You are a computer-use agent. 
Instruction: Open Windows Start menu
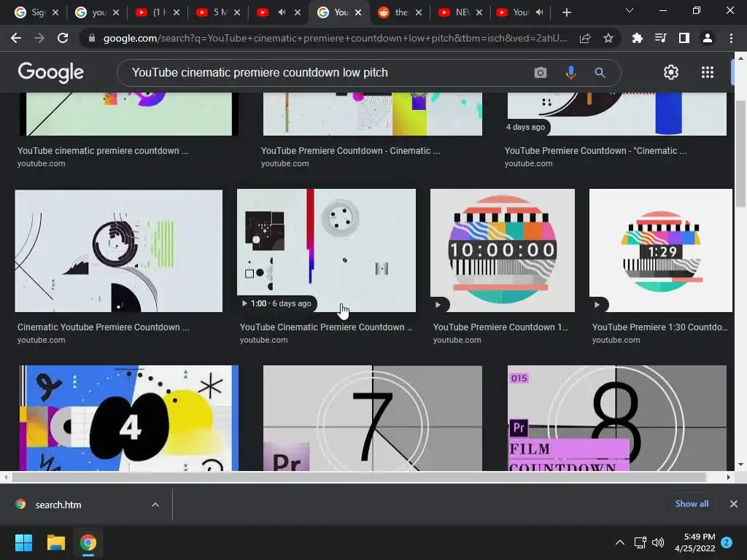23,542
